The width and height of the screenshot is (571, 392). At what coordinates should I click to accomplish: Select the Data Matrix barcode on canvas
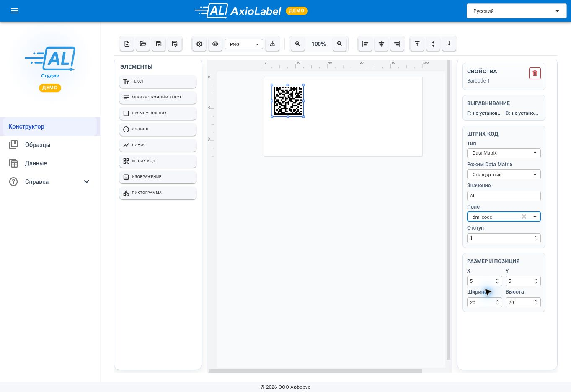288,101
